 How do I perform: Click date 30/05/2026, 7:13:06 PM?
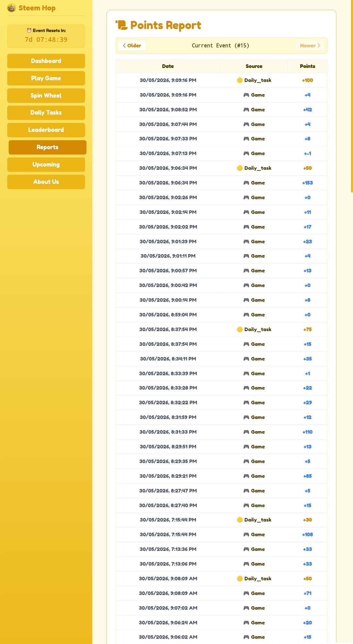point(168,564)
